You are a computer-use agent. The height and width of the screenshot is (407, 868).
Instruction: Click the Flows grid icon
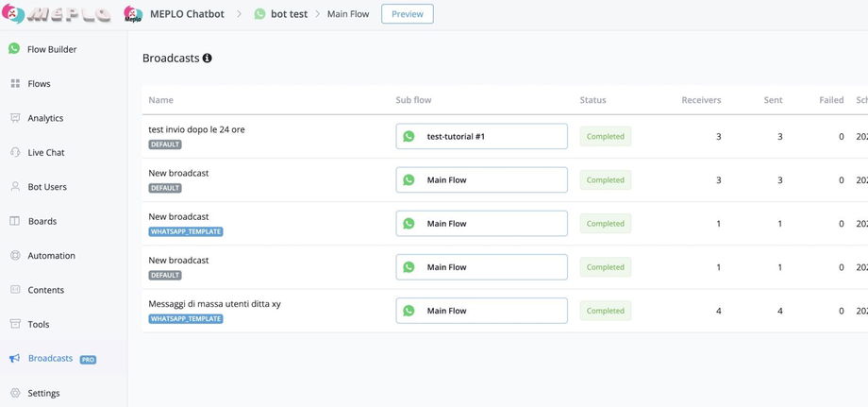click(15, 84)
